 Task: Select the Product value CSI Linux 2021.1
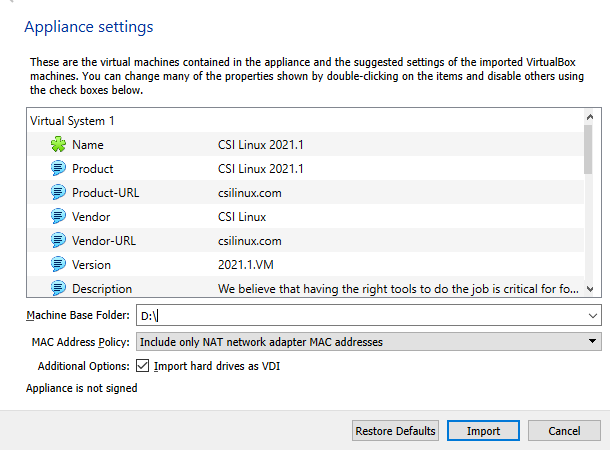click(x=260, y=169)
